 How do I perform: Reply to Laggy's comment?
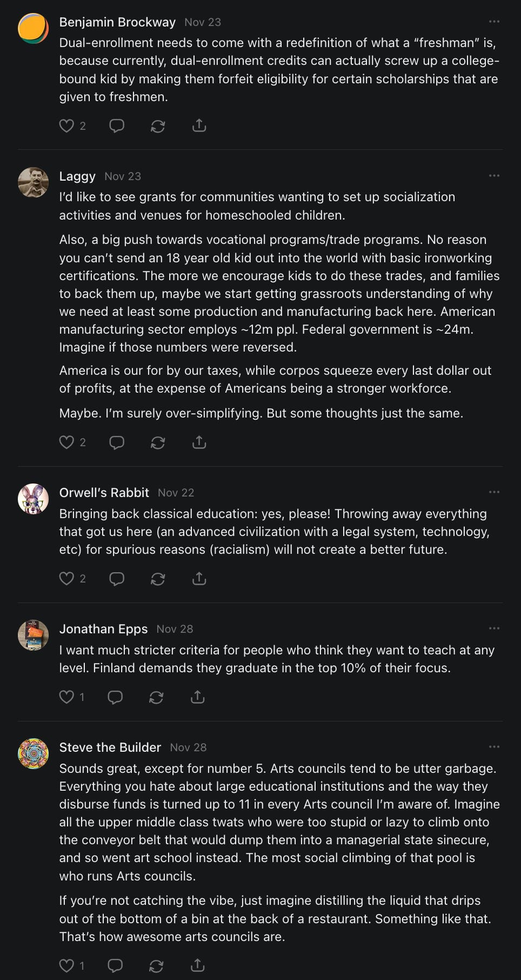pyautogui.click(x=117, y=442)
